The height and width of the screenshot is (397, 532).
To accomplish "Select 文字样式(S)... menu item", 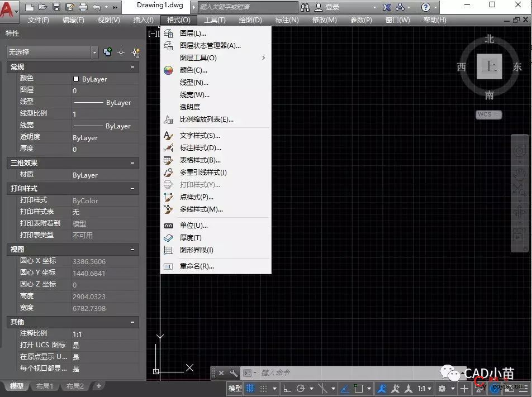I will click(x=216, y=136).
